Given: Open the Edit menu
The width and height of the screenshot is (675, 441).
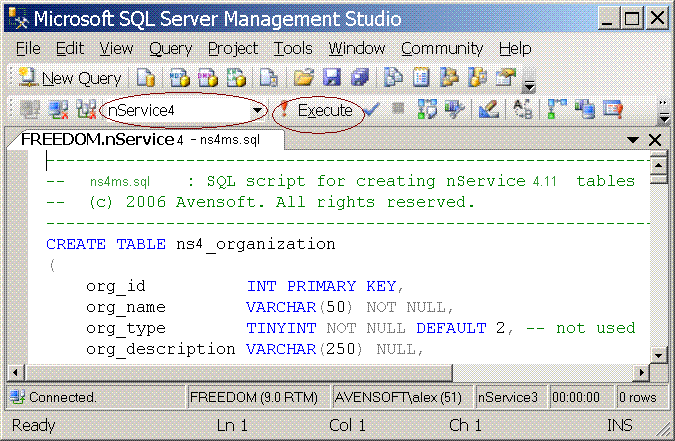Looking at the screenshot, I should pyautogui.click(x=70, y=48).
